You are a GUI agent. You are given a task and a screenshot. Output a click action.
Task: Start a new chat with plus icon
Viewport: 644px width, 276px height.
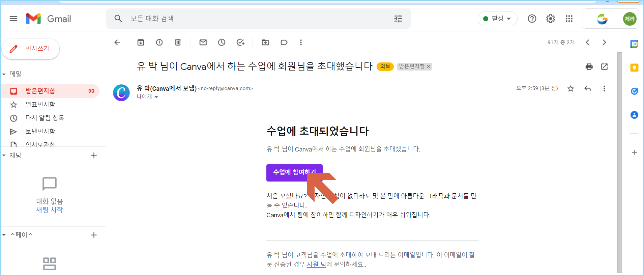click(94, 155)
